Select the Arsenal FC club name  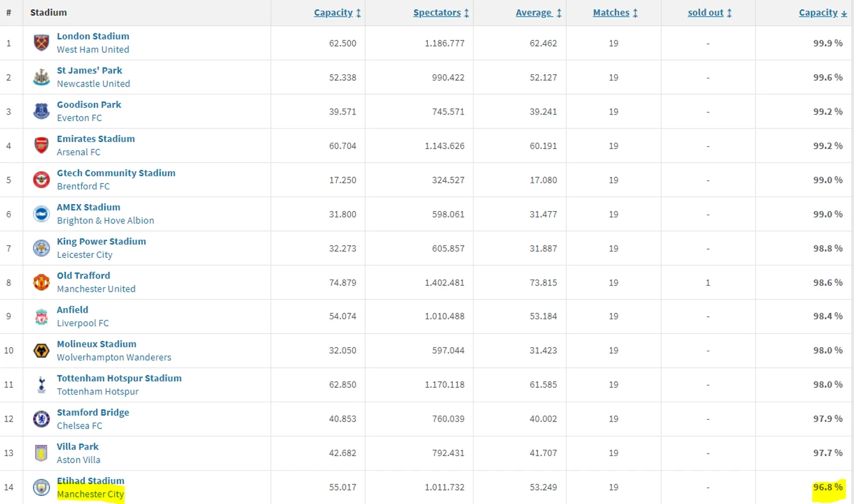pyautogui.click(x=78, y=152)
